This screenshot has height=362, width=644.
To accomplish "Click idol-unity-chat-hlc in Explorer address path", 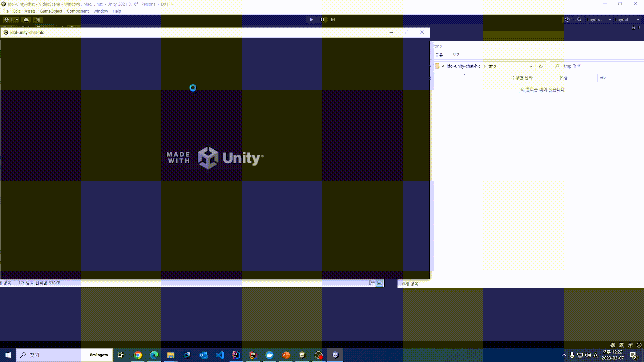I will click(x=463, y=66).
